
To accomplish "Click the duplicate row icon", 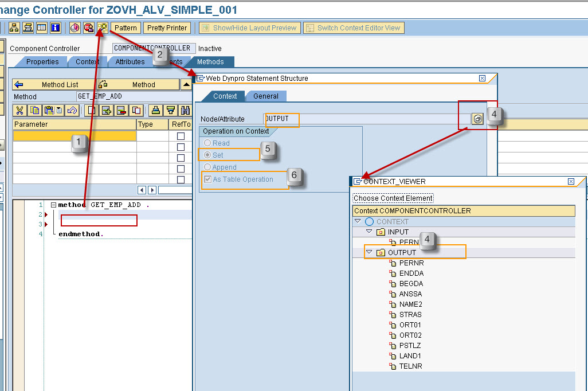I will pos(136,110).
